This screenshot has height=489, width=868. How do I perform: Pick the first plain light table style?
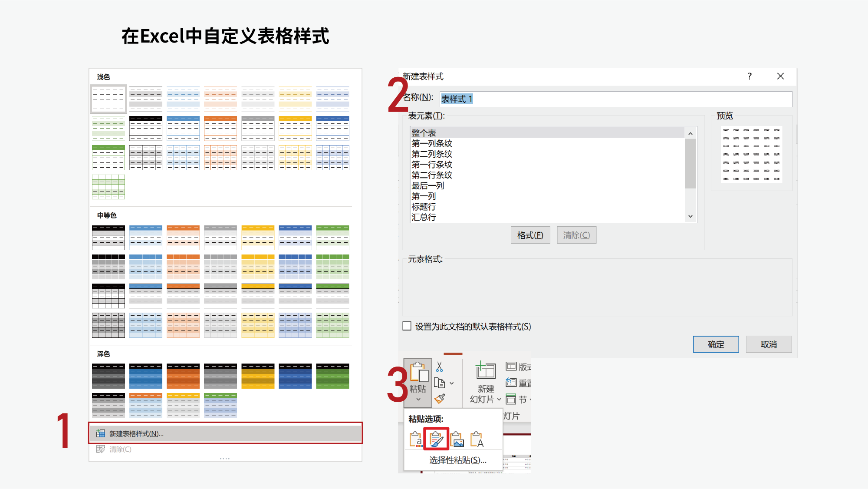coord(108,99)
